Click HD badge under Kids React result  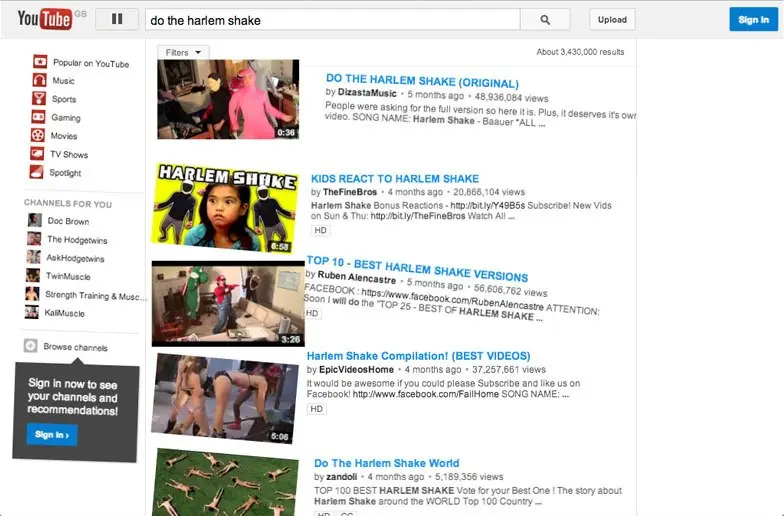pos(320,230)
